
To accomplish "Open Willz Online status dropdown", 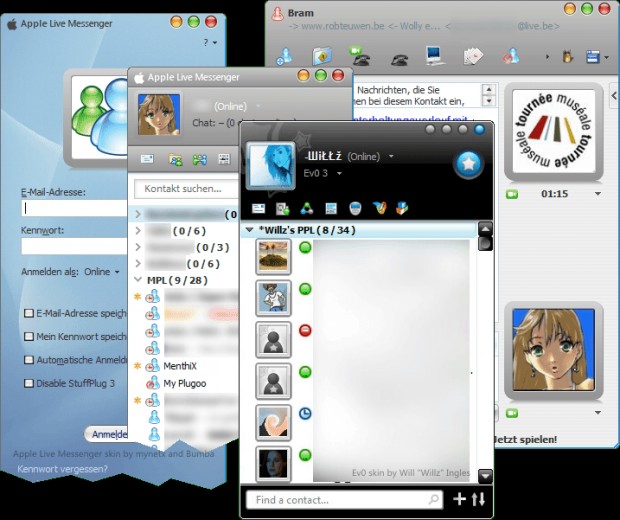I will point(391,156).
